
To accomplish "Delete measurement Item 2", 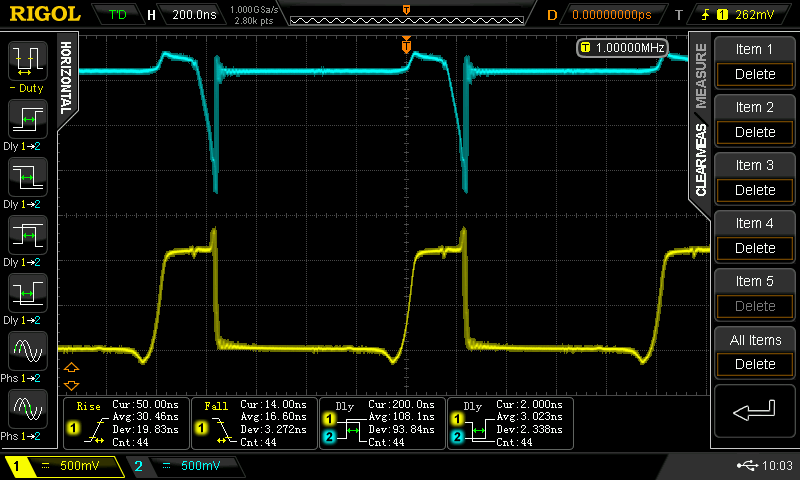I will (x=755, y=133).
